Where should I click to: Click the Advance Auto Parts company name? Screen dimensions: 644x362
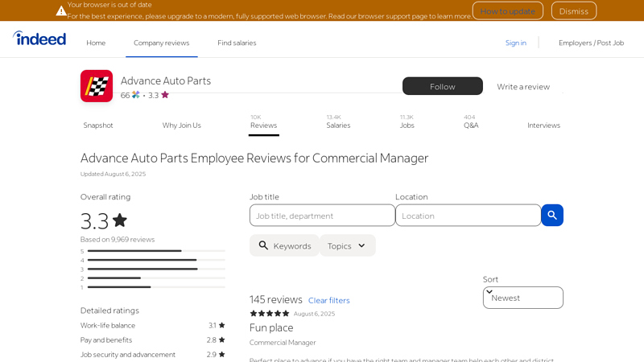pyautogui.click(x=166, y=80)
